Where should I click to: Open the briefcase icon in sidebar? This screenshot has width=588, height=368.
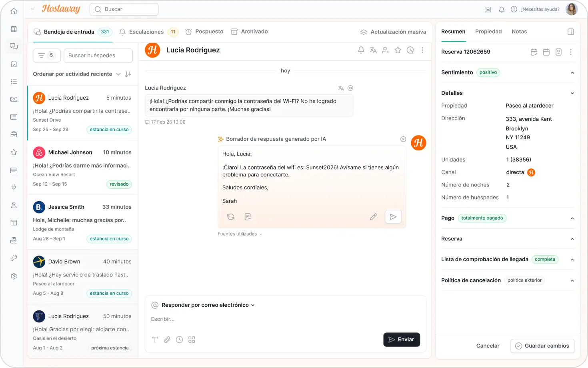click(14, 134)
